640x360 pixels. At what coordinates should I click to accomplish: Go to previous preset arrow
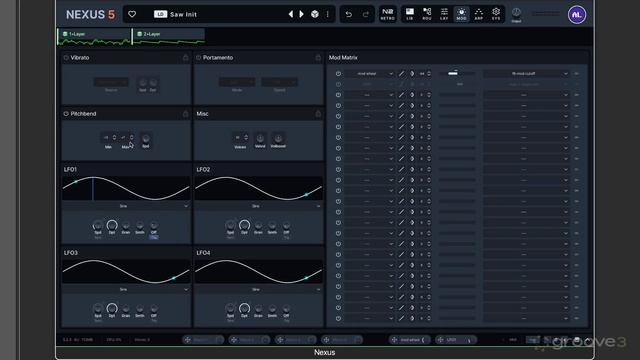[x=291, y=14]
